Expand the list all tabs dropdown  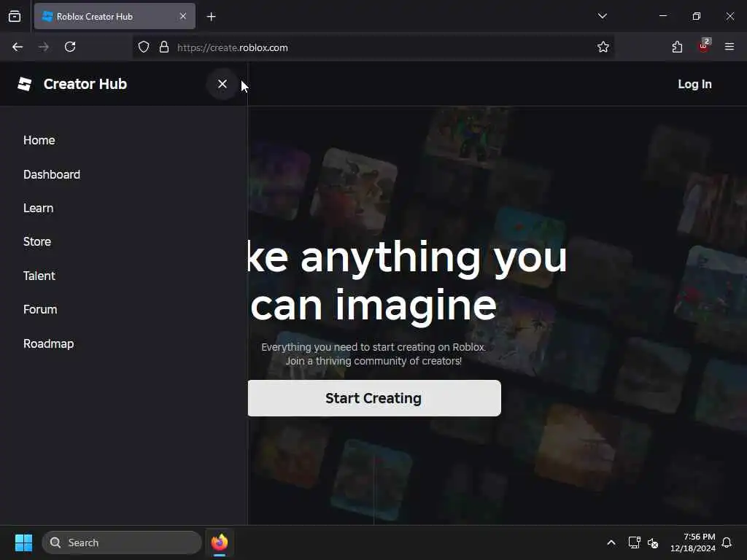coord(602,16)
